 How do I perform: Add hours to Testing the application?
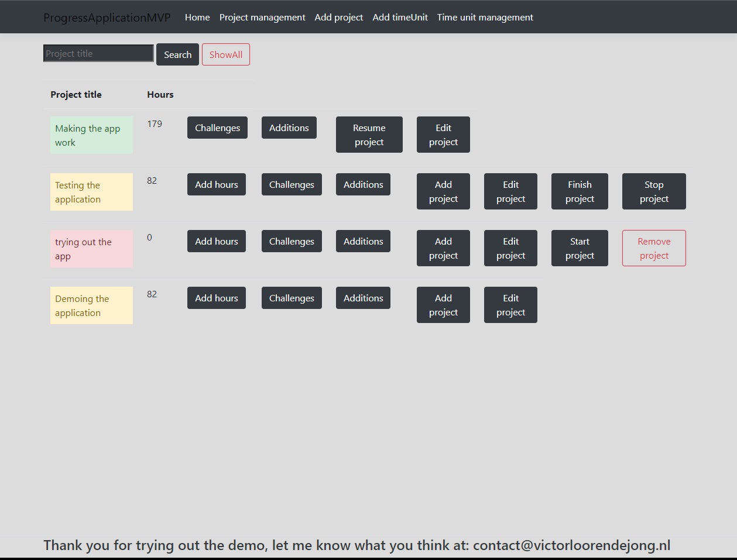217,184
